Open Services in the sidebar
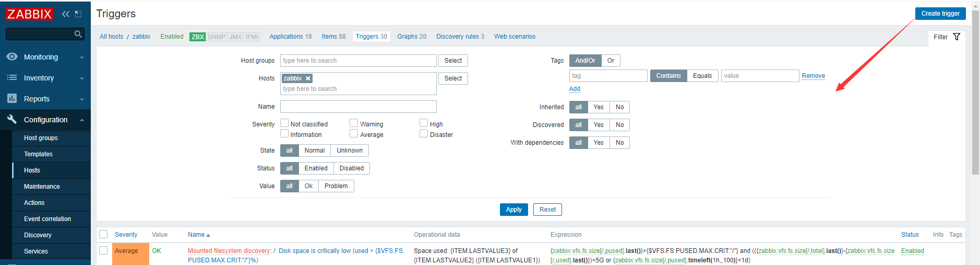This screenshot has height=265, width=980. pyautogui.click(x=36, y=251)
